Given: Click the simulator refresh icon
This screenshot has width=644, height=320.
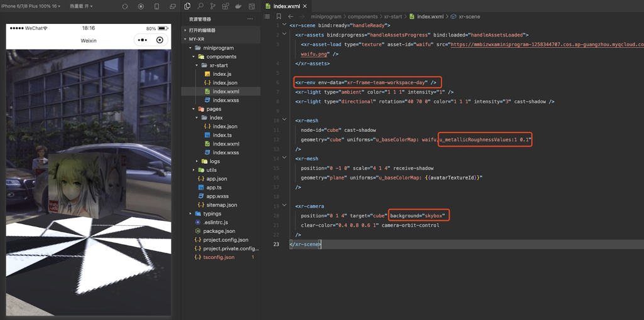Looking at the screenshot, I should tap(124, 6).
